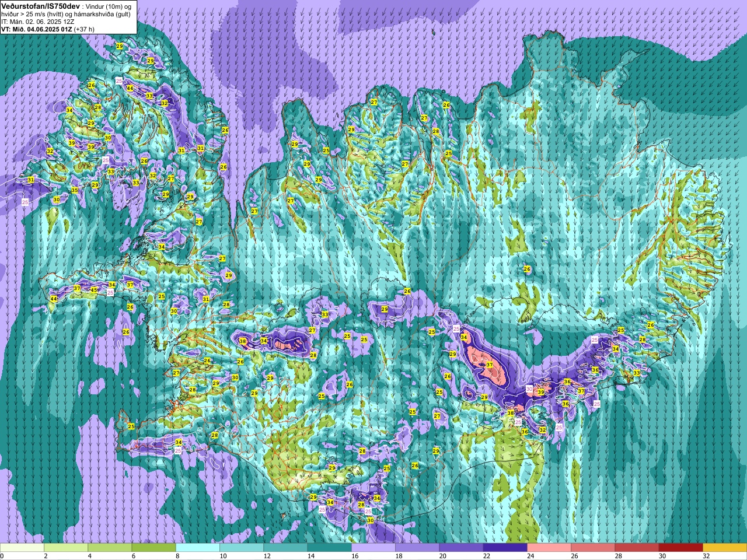The height and width of the screenshot is (560, 747).
Task: Select the 'IT: Mán. 02. 06. 2025 12Z' line
Action: [x=37, y=22]
